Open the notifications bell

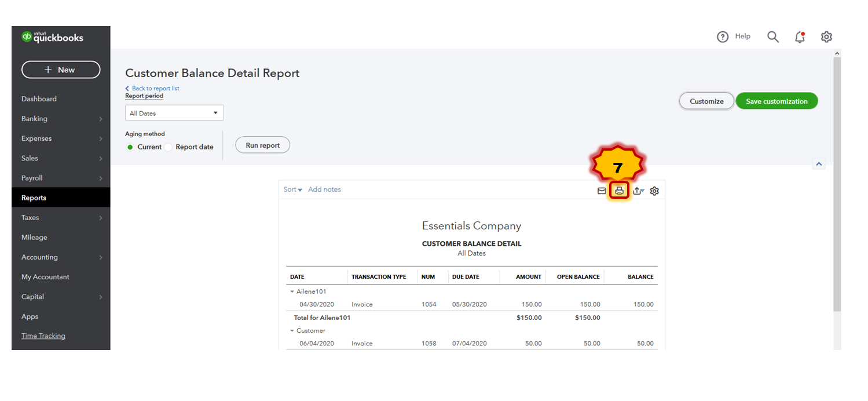[800, 37]
